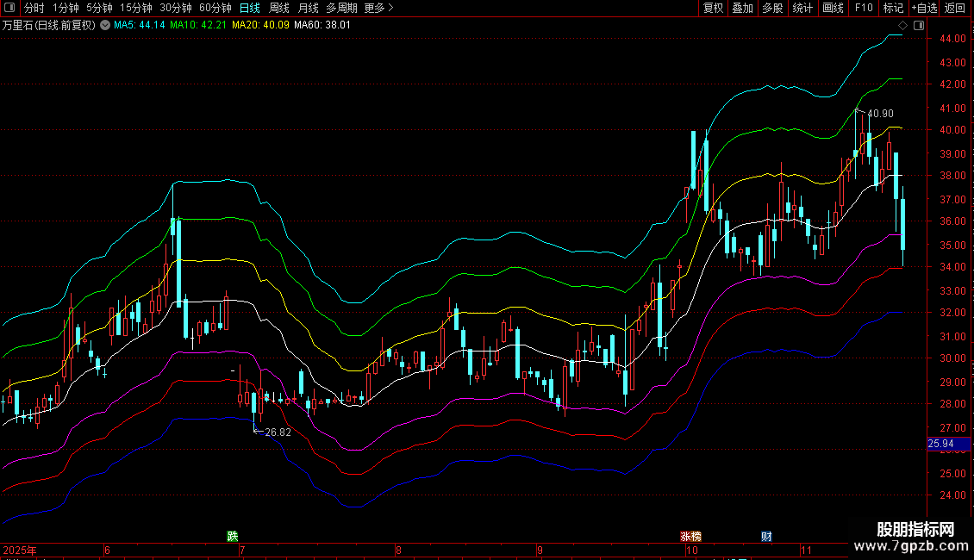Toggle 复权 price adjustment
This screenshot has height=560, width=974.
pos(713,9)
